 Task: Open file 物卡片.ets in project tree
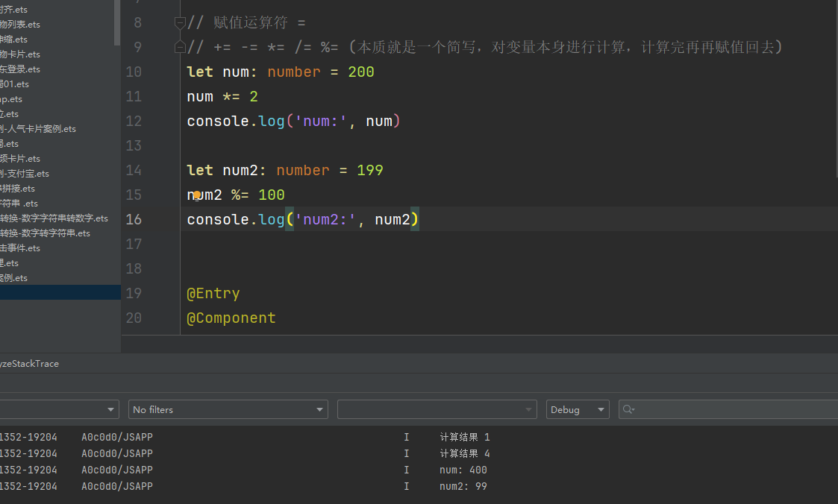(x=20, y=54)
